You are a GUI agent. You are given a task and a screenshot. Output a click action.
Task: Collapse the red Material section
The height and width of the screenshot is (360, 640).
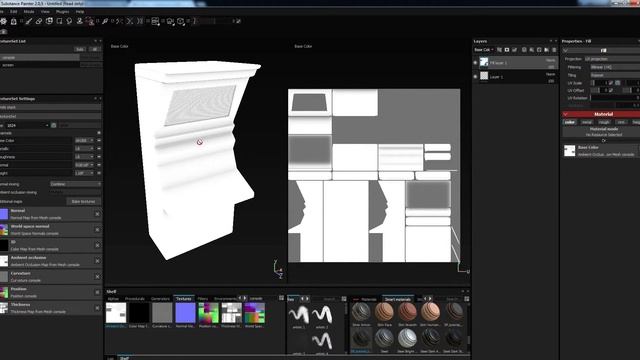pyautogui.click(x=566, y=114)
